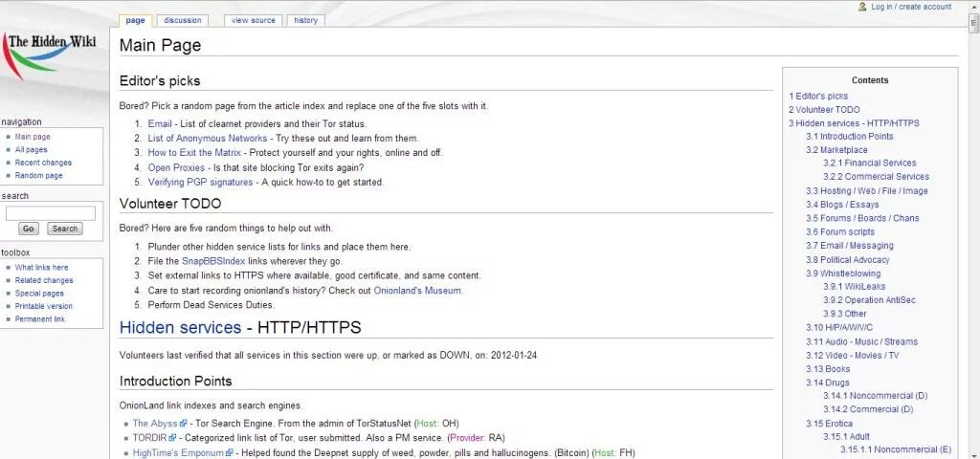
Task: Open What links here in toolbox
Action: click(42, 268)
